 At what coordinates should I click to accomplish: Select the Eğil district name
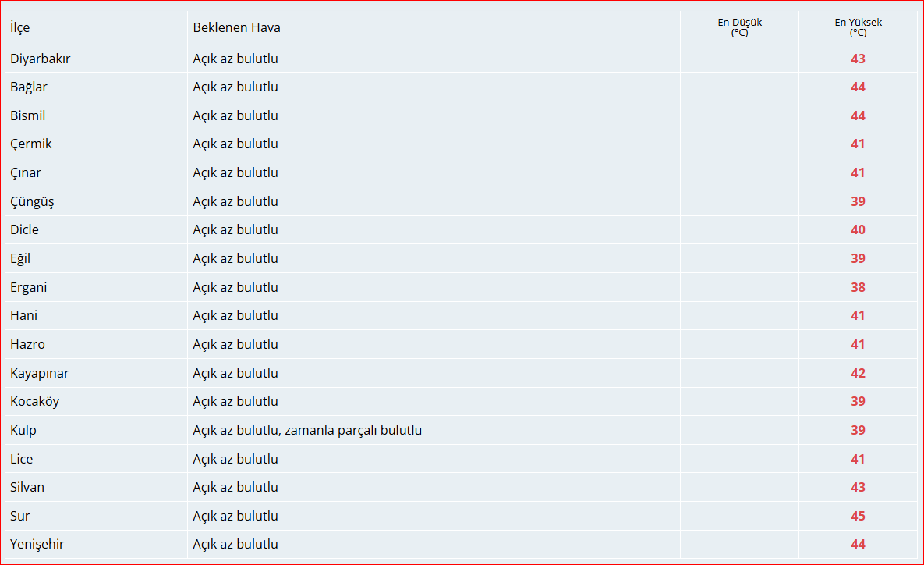click(20, 258)
